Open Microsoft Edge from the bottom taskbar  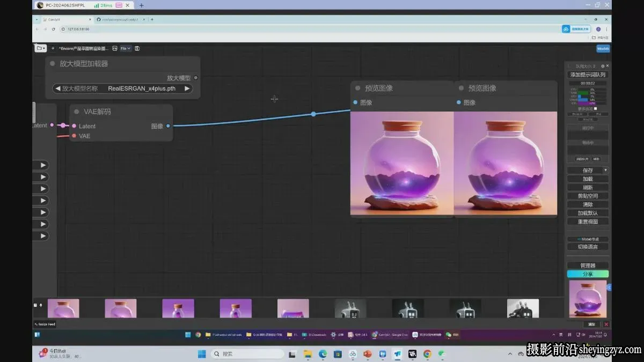click(x=323, y=354)
